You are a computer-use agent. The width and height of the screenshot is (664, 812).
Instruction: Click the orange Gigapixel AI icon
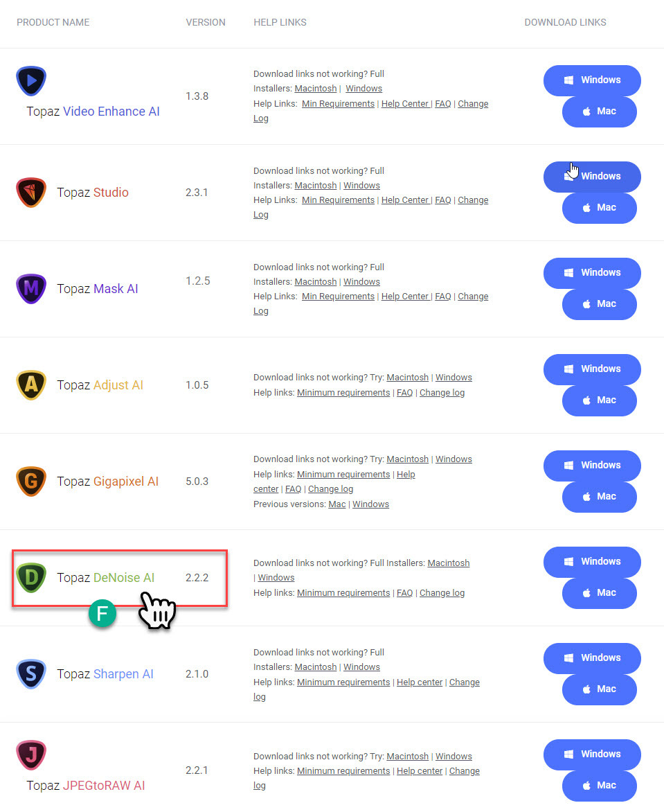pyautogui.click(x=31, y=481)
